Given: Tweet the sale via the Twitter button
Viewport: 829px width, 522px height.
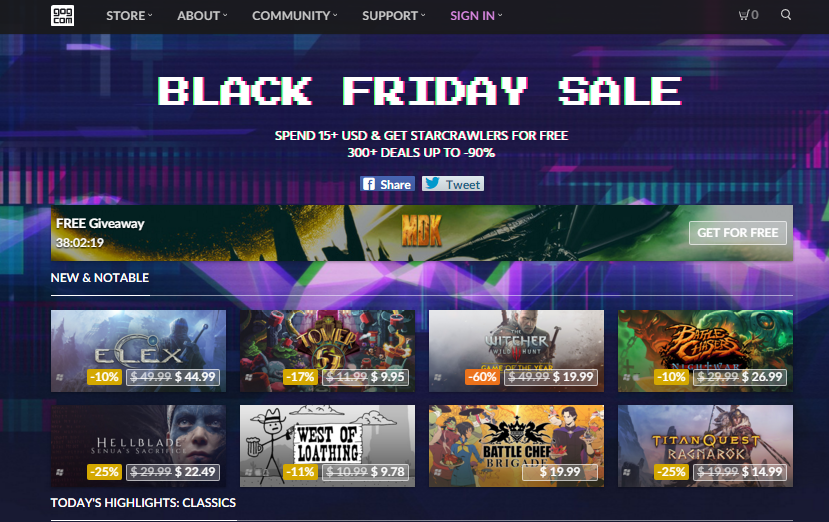Looking at the screenshot, I should (453, 184).
